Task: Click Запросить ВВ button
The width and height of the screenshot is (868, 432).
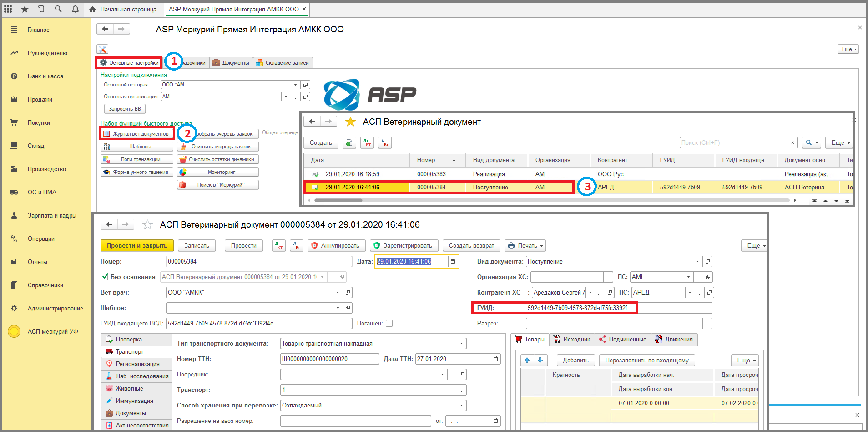Action: coord(125,109)
